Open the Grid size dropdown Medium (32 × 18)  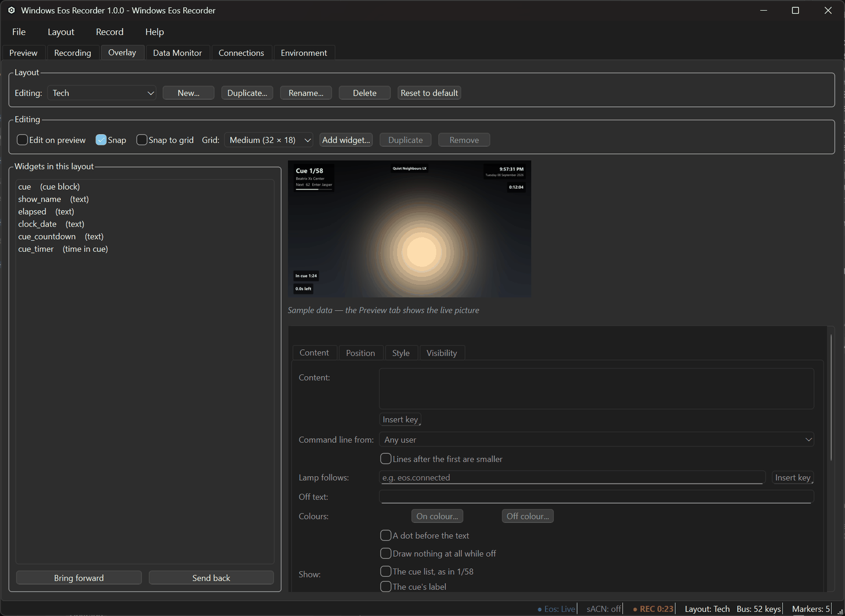[x=269, y=140]
